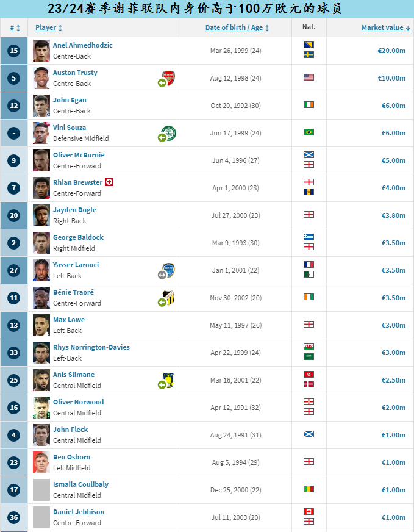Click Brazil flag in Vini Souza's row
Viewport: 414px width, 532px height.
pos(309,132)
